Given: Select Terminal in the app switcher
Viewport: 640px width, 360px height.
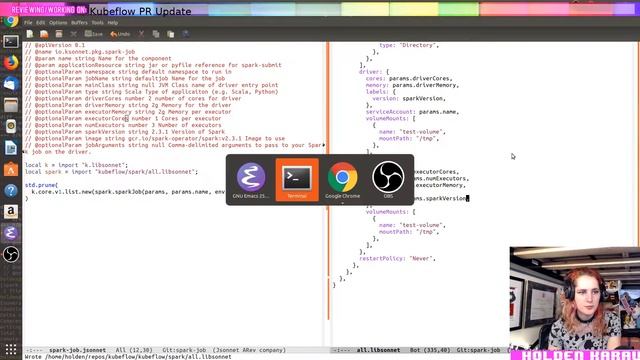Looking at the screenshot, I should pos(297,180).
